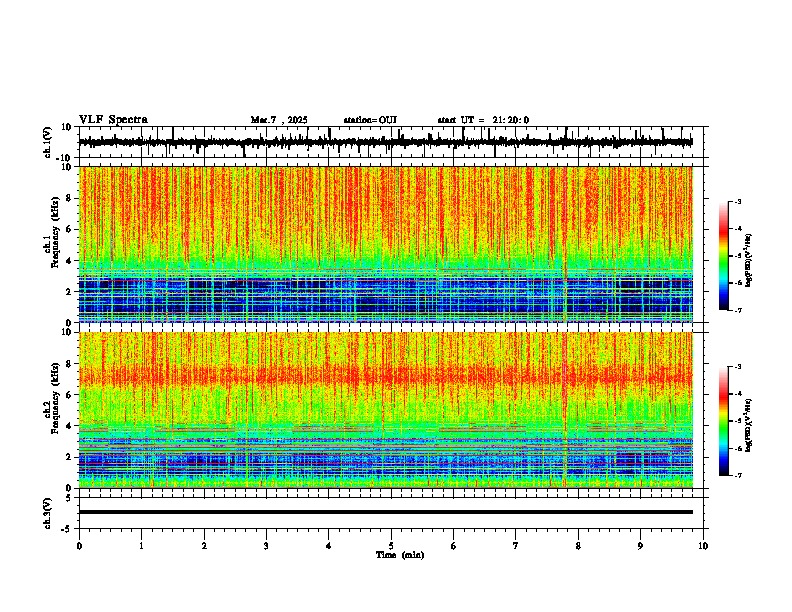Click the "station=OUI" header label
Viewport: 792px width, 612px height.
tap(370, 120)
